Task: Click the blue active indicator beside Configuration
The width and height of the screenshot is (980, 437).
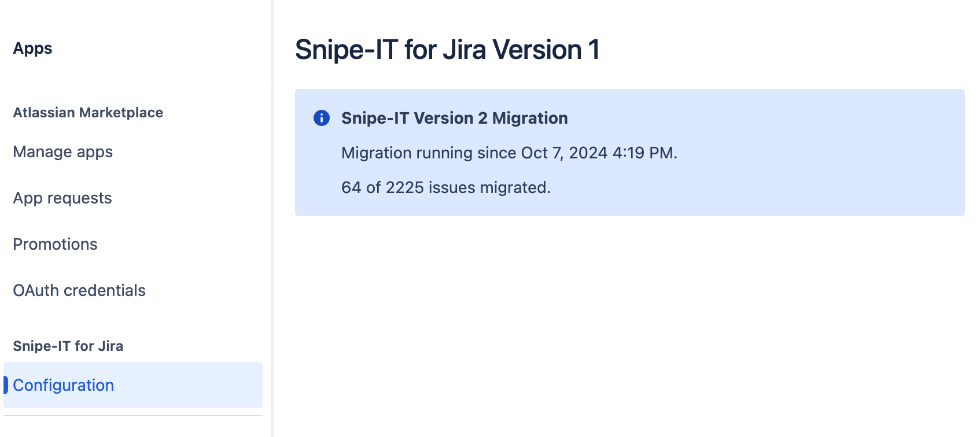Action: coord(6,385)
